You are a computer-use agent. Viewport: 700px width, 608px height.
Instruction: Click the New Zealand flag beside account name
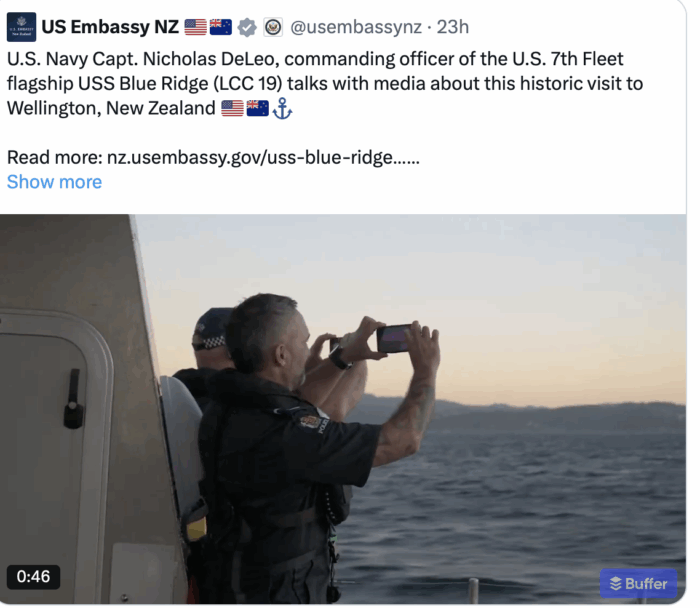pyautogui.click(x=220, y=27)
